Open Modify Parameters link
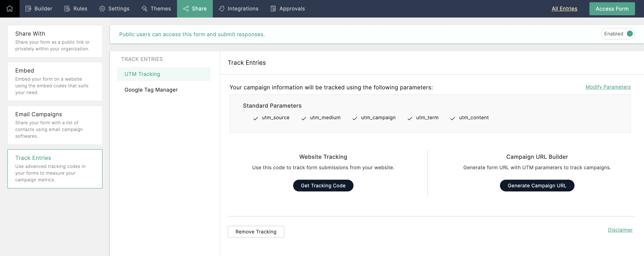Image resolution: width=644 pixels, height=256 pixels. tap(608, 87)
